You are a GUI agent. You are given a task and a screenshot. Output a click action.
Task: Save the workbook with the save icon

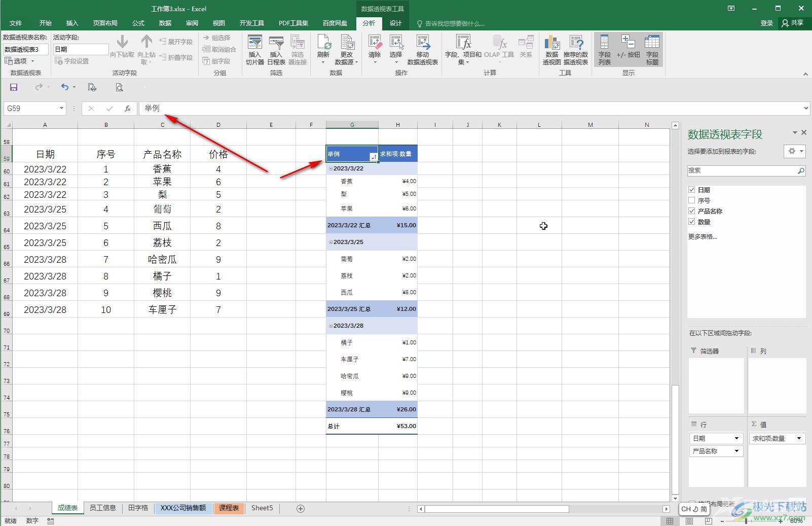[14, 87]
